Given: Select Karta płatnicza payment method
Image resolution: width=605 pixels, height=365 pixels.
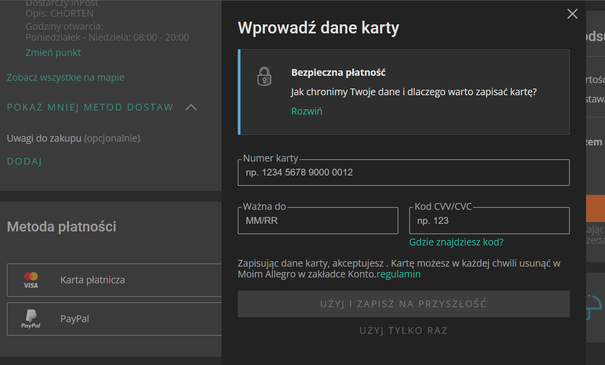Looking at the screenshot, I should (114, 280).
